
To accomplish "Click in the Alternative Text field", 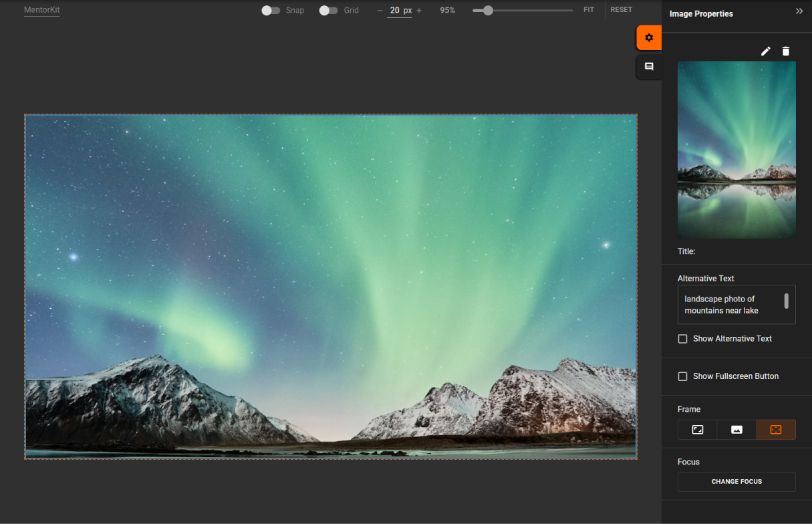I will (736, 305).
